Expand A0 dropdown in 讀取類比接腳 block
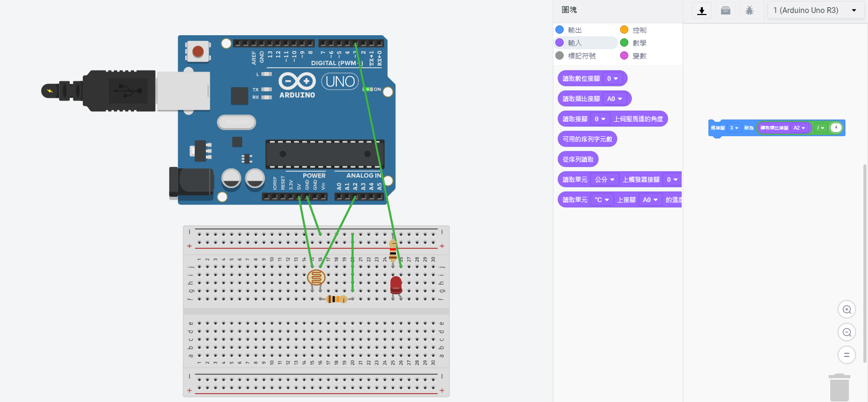The image size is (868, 402). (614, 99)
